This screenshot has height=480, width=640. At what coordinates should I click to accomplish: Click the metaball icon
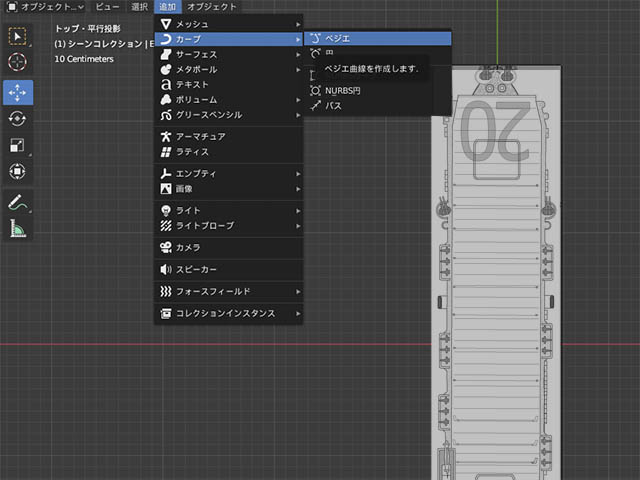(x=166, y=69)
